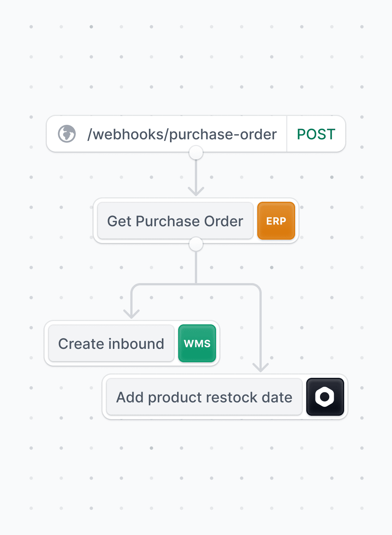
Task: Click output connector below Get Purchase Order
Action: [196, 244]
